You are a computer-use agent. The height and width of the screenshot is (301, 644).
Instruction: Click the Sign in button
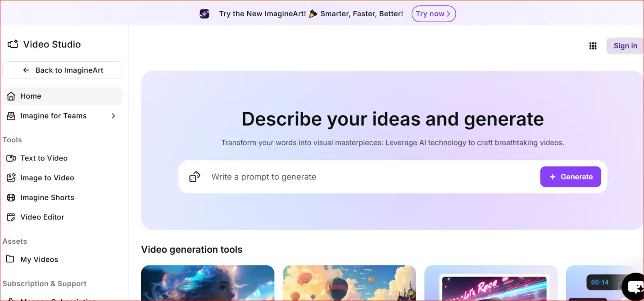click(625, 46)
